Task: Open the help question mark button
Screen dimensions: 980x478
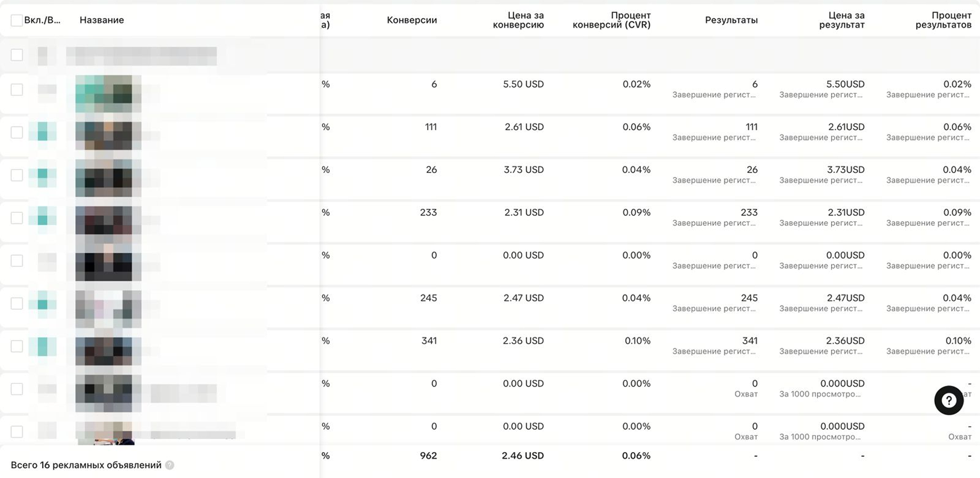Action: point(948,401)
